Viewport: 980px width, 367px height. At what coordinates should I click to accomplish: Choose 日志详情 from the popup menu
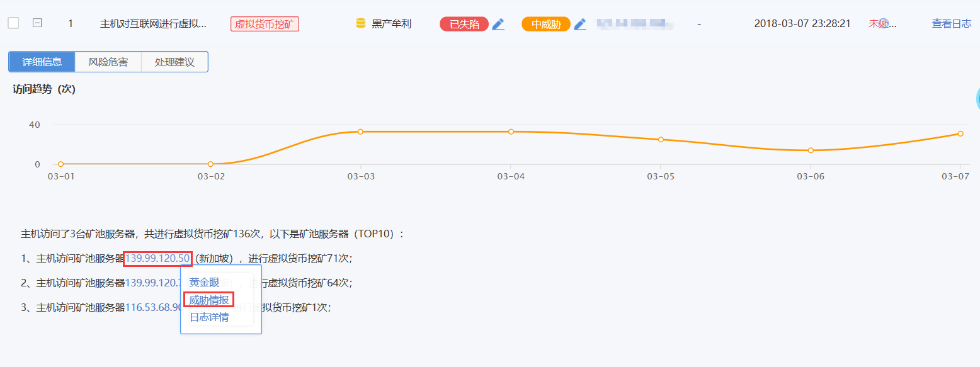pyautogui.click(x=209, y=317)
